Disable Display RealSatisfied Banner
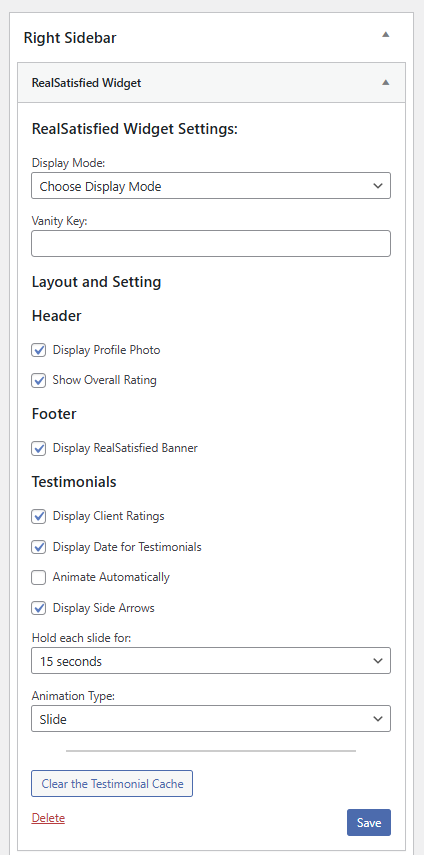This screenshot has height=855, width=424. point(39,449)
